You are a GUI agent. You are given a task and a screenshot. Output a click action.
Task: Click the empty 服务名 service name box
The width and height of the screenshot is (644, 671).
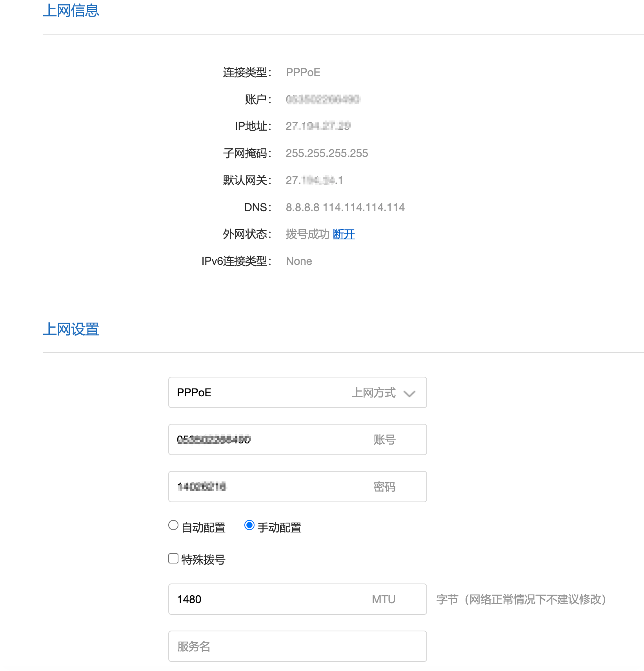point(297,646)
